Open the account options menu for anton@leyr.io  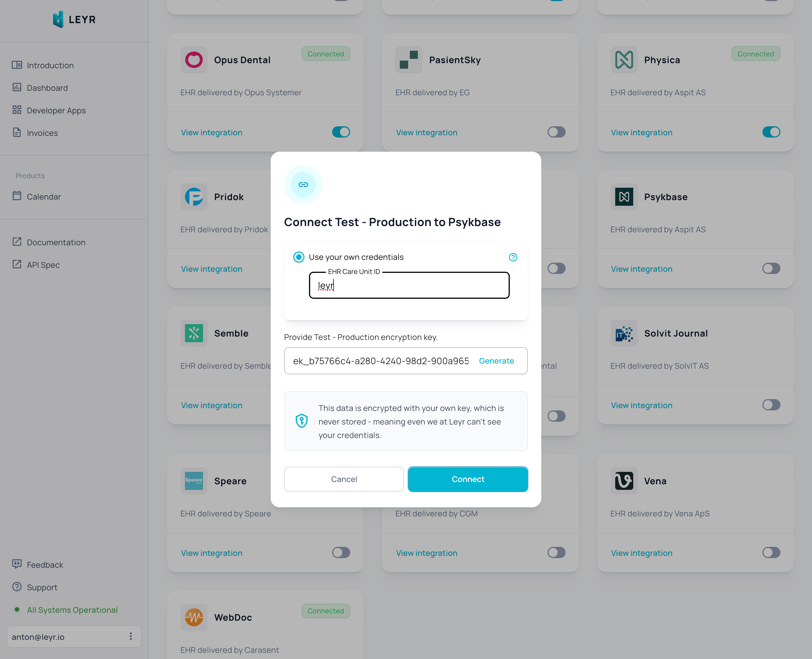point(131,637)
